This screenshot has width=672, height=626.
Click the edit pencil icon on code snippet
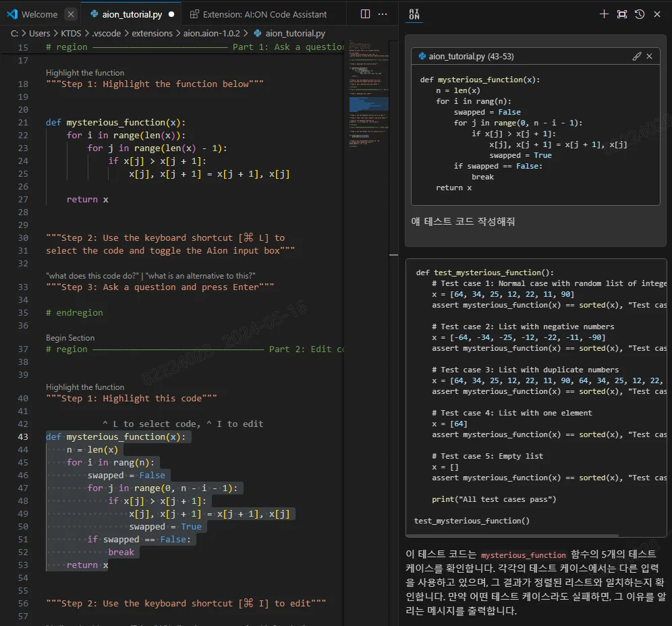pyautogui.click(x=636, y=57)
